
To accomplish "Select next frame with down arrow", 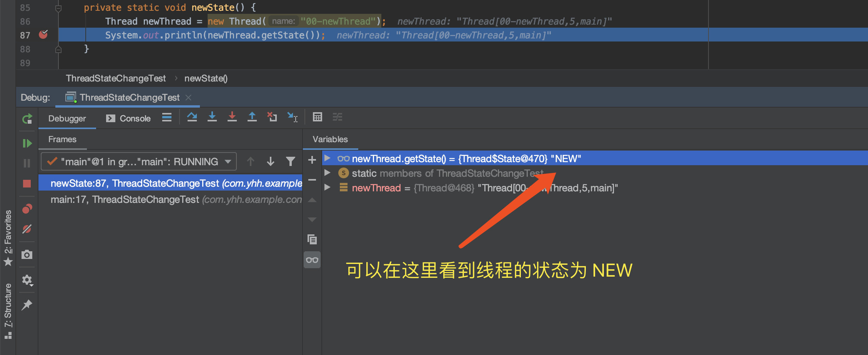I will (x=271, y=162).
